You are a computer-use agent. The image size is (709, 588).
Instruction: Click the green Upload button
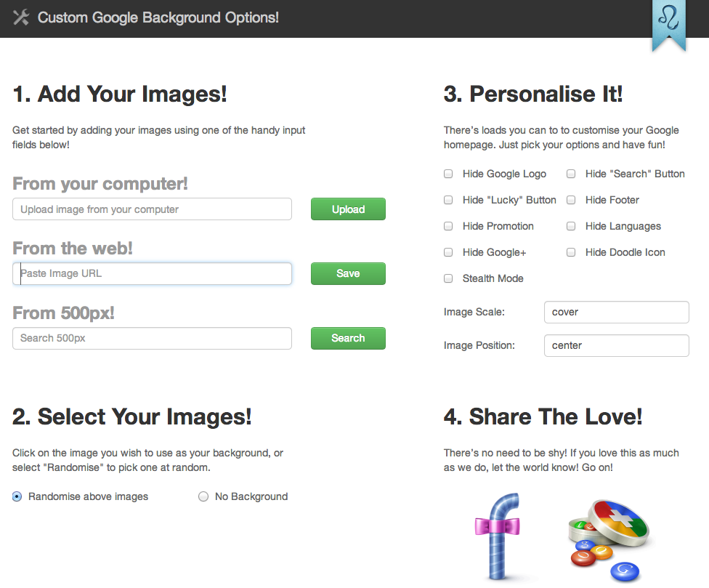[348, 209]
